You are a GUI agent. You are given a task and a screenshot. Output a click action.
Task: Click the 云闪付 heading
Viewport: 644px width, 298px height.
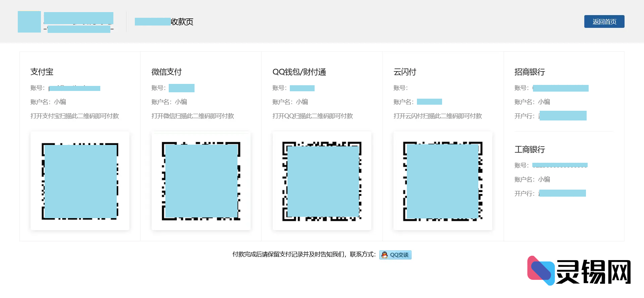(x=405, y=72)
